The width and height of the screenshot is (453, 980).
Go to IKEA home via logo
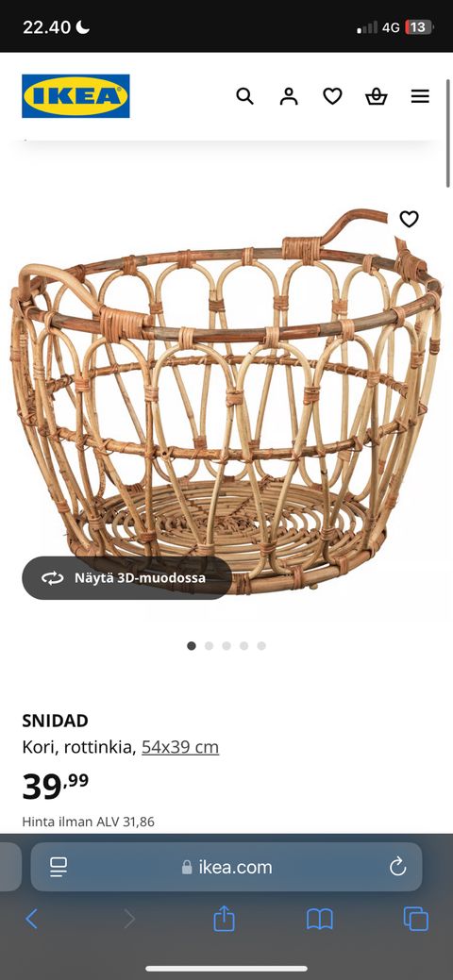75,95
